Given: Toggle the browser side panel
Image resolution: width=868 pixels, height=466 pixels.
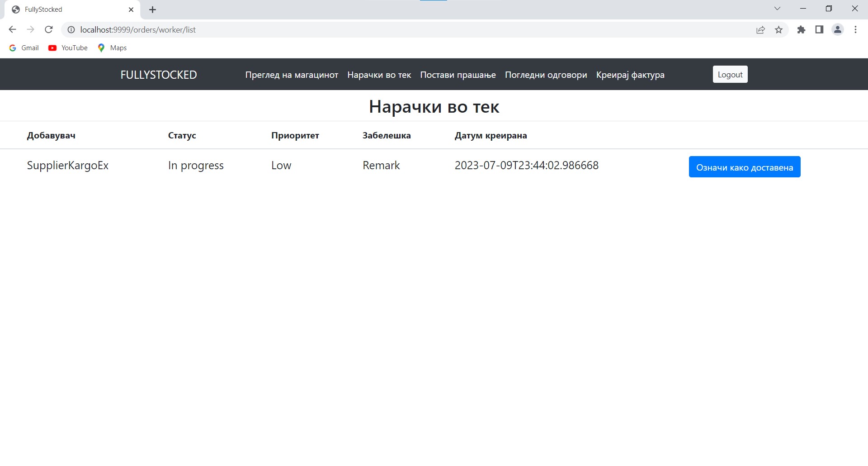Looking at the screenshot, I should point(819,30).
